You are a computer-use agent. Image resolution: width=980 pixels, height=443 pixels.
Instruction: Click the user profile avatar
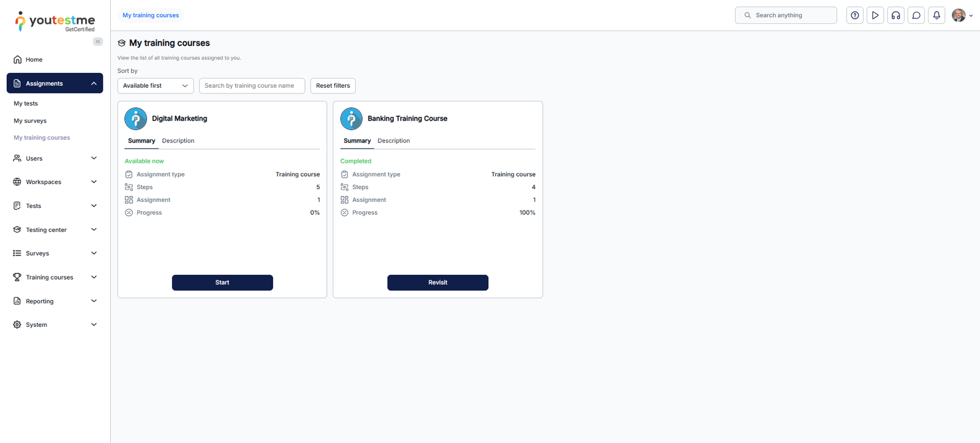[x=959, y=15]
